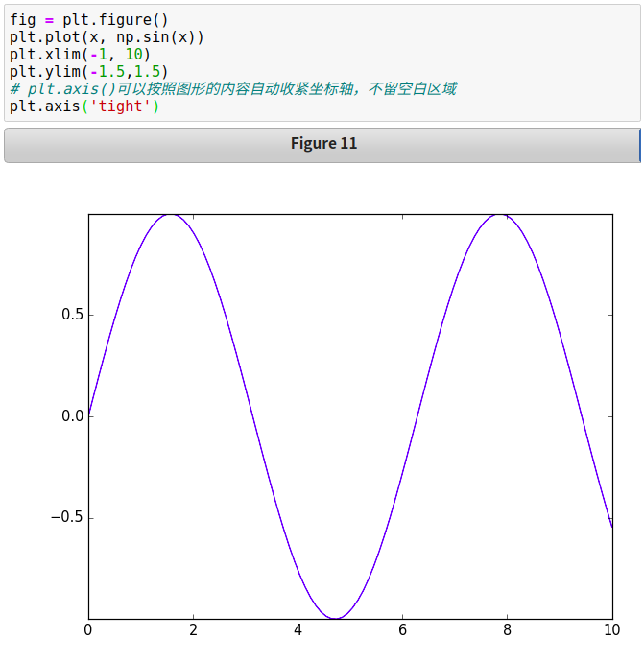Click the y-axis tick label 0.5
644x662 pixels.
(x=72, y=315)
